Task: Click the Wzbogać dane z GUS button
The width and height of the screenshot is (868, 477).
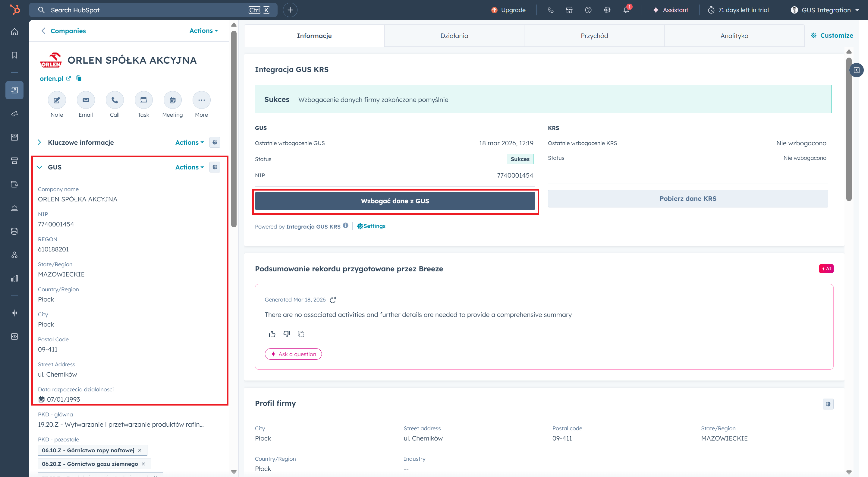Action: pos(395,201)
